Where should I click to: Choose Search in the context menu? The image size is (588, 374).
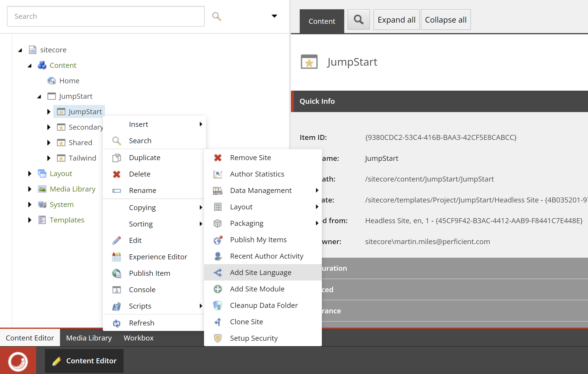click(x=154, y=141)
